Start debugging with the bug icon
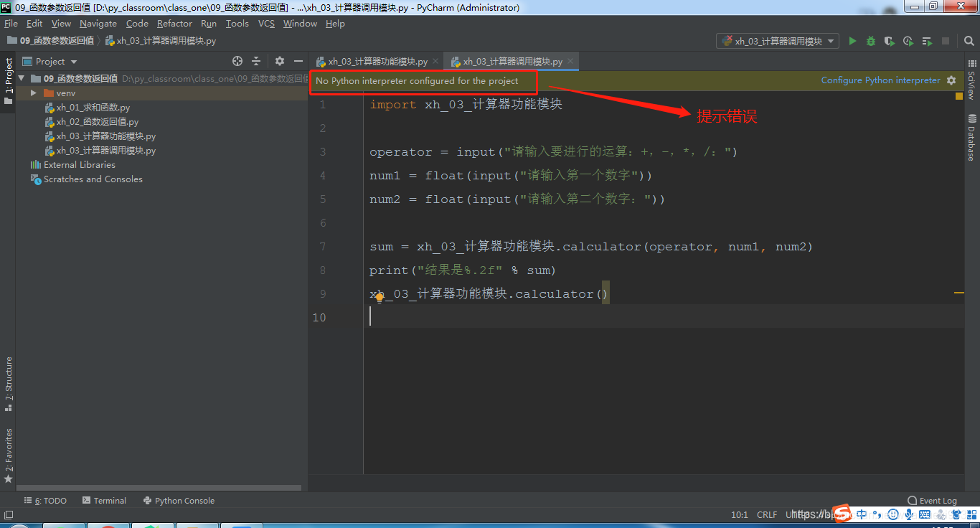 click(x=870, y=41)
